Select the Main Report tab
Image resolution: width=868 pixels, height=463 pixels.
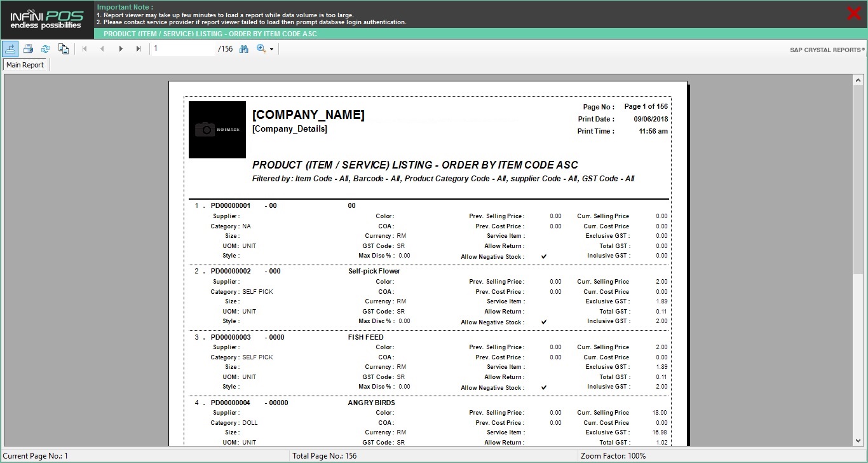point(25,65)
